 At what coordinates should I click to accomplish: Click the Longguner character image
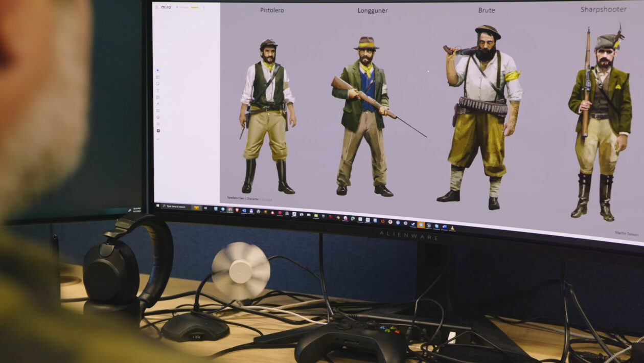tap(364, 116)
